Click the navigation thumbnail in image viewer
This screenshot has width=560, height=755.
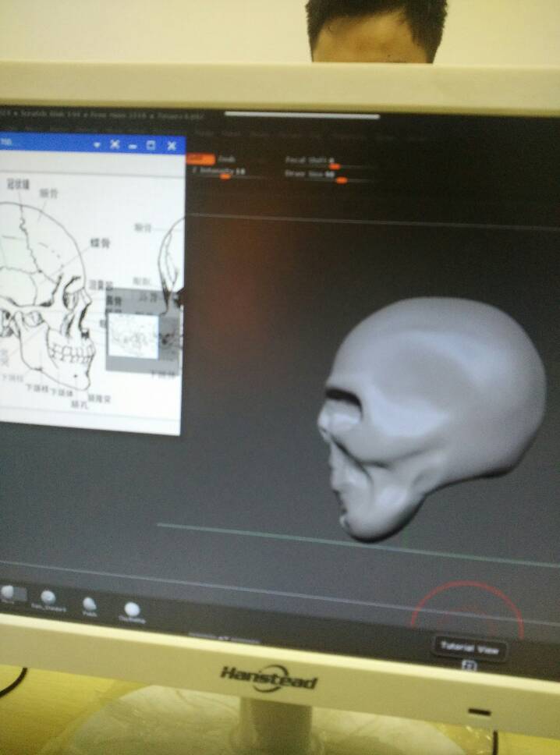pyautogui.click(x=133, y=335)
